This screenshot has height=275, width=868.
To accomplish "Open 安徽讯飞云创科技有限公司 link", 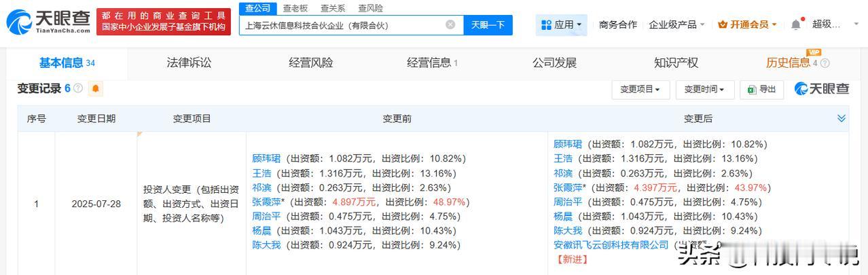I will (611, 245).
